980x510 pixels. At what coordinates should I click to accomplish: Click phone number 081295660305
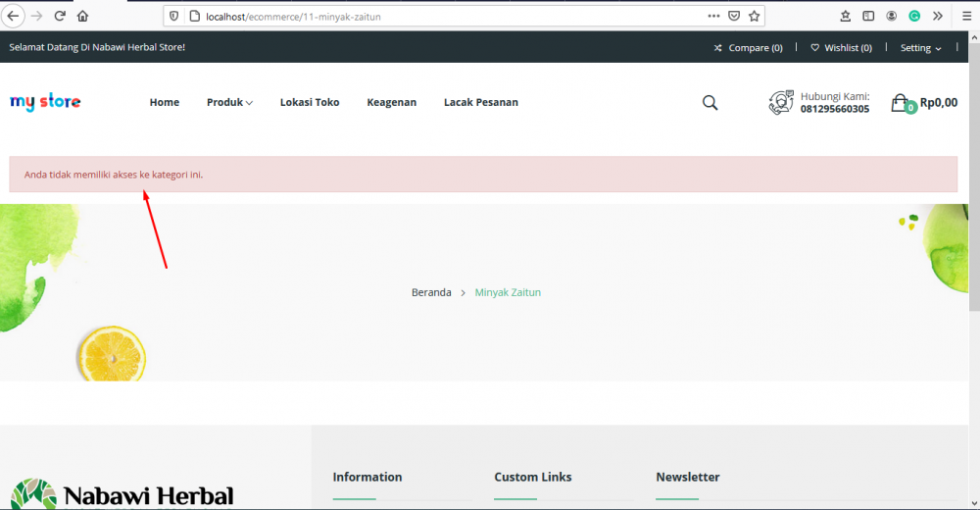click(x=834, y=109)
